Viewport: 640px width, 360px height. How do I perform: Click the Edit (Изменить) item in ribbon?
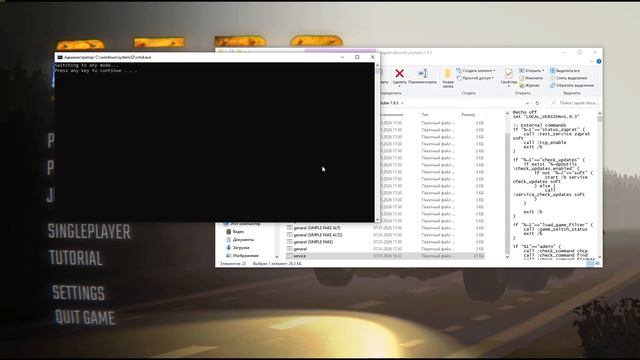click(531, 78)
